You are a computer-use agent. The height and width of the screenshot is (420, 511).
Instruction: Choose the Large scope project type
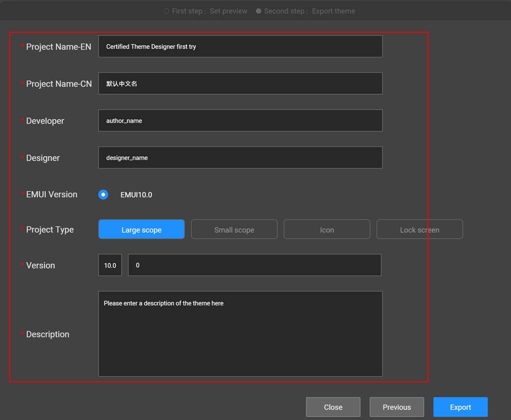142,230
